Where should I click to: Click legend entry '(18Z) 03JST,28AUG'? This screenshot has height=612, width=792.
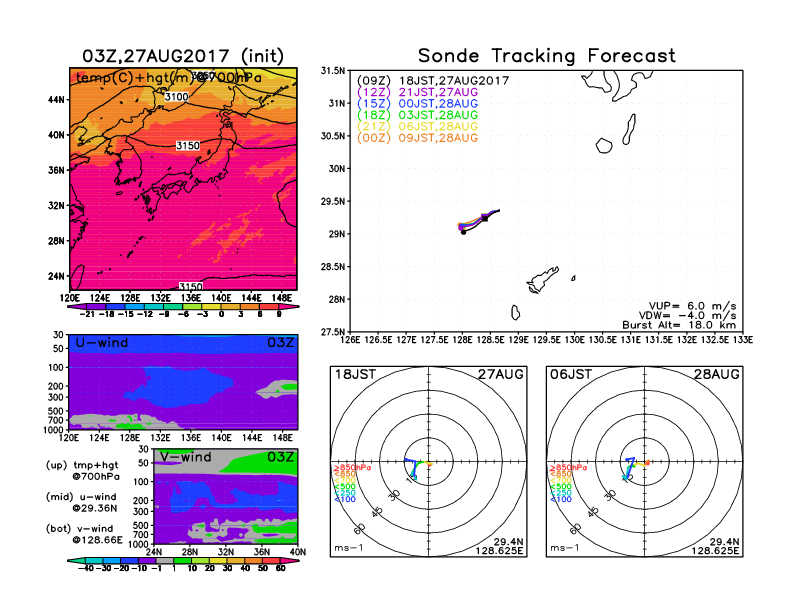417,115
